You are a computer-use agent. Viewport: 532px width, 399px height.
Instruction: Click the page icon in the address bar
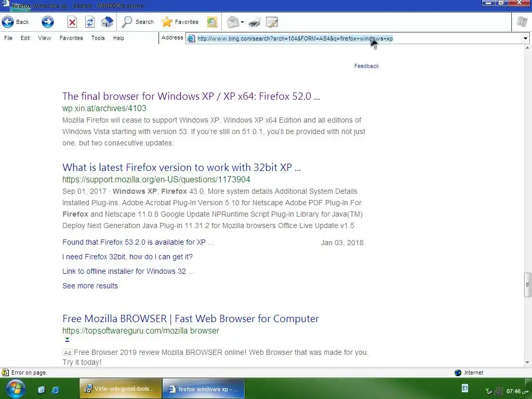click(191, 38)
